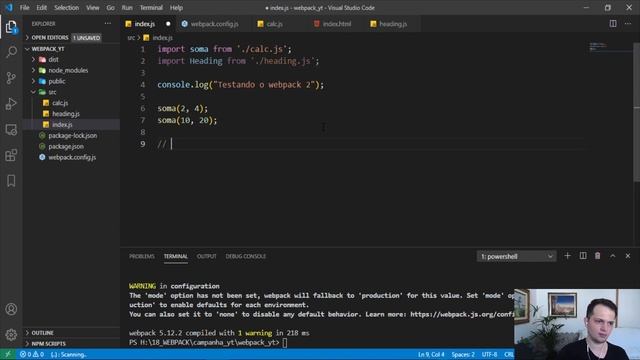The height and width of the screenshot is (360, 640).
Task: Expand the Open Editors section
Action: click(x=50, y=38)
